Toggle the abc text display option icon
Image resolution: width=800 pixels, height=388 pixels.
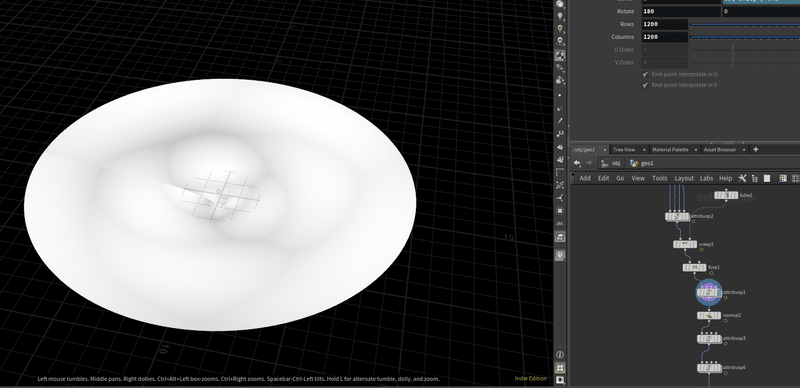click(560, 223)
